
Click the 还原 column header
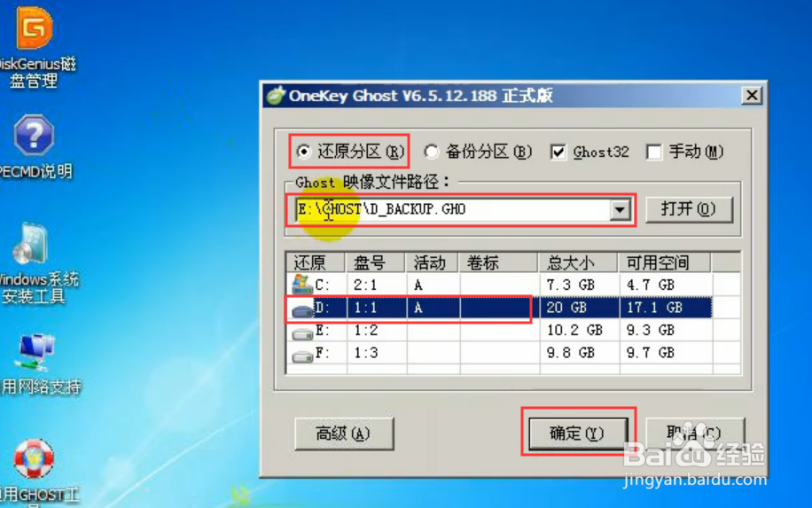(x=315, y=262)
